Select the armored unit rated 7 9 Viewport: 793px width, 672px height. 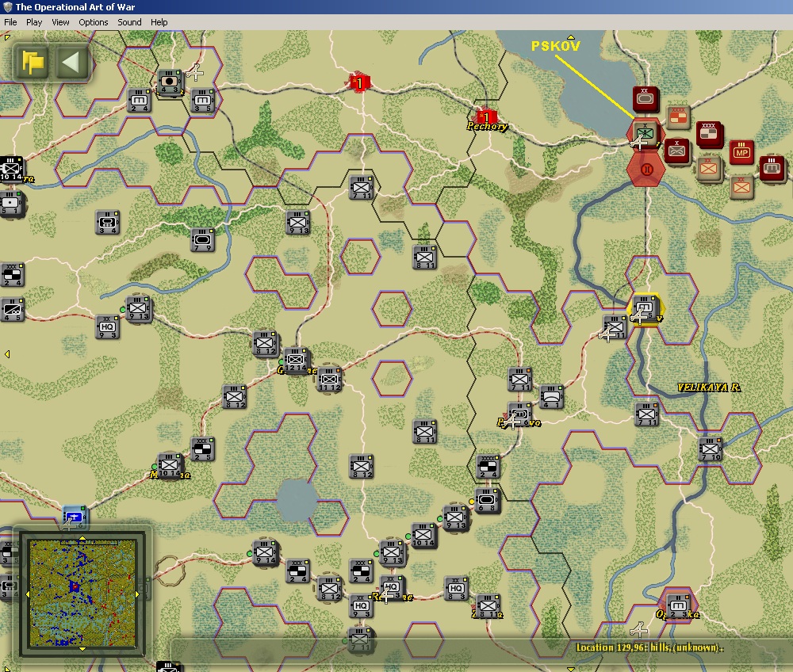[x=203, y=240]
